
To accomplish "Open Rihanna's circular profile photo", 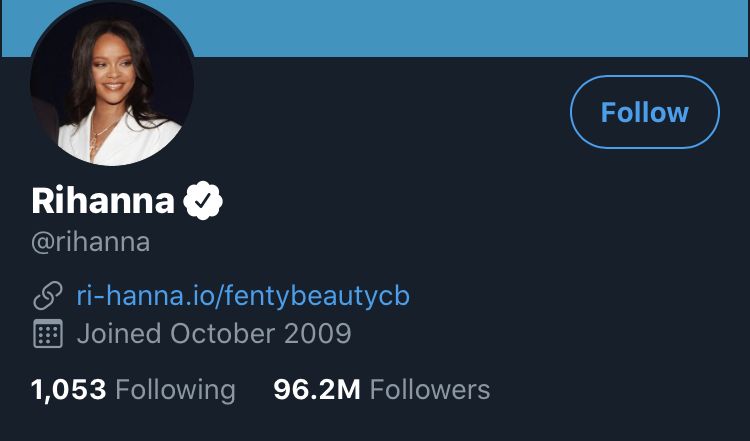I will click(112, 84).
